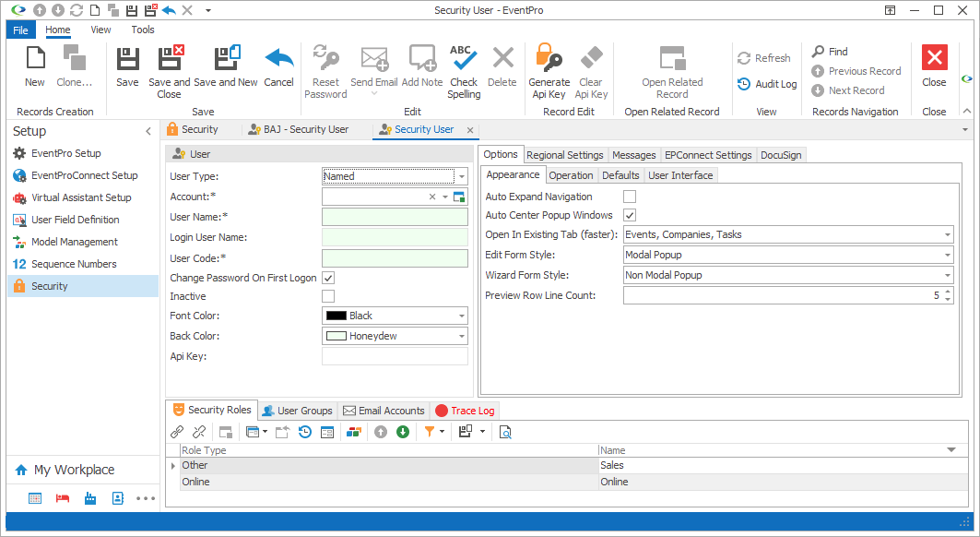
Task: Click the document search icon in roles toolbar
Action: tap(505, 432)
